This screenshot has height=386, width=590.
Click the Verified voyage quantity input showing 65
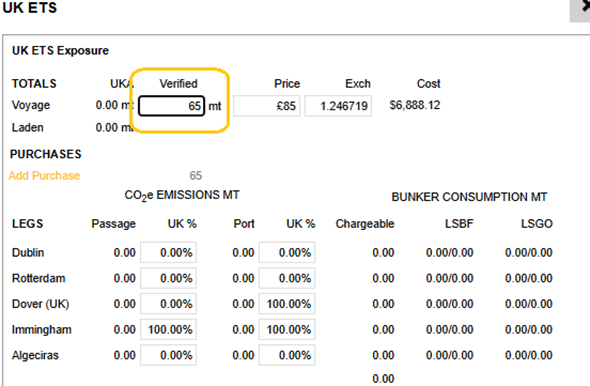click(172, 106)
